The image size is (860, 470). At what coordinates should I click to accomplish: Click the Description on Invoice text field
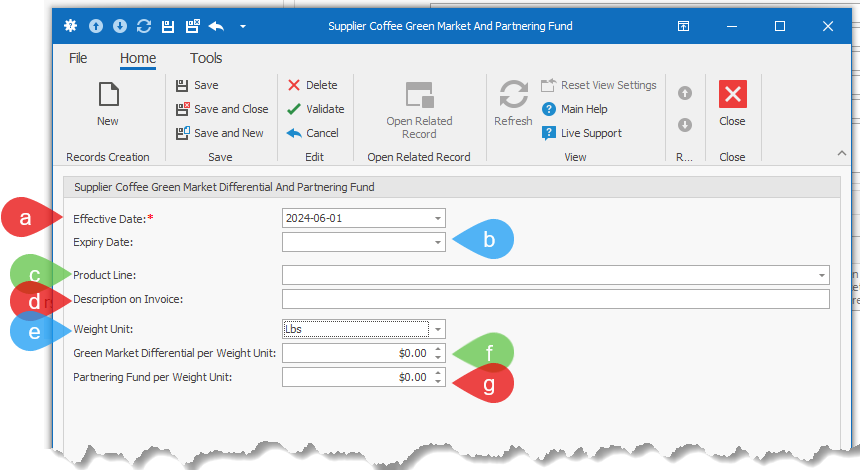pyautogui.click(x=555, y=299)
